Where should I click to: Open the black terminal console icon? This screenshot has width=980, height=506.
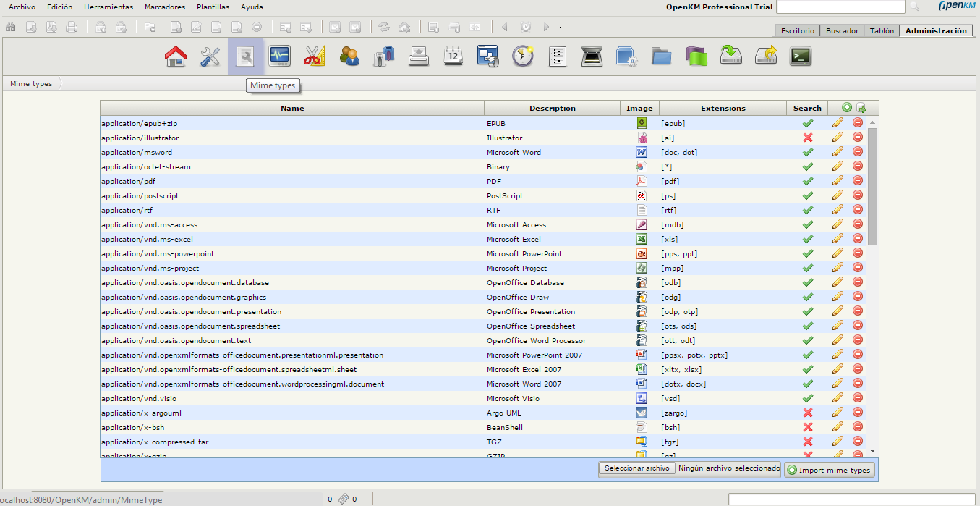[x=801, y=56]
